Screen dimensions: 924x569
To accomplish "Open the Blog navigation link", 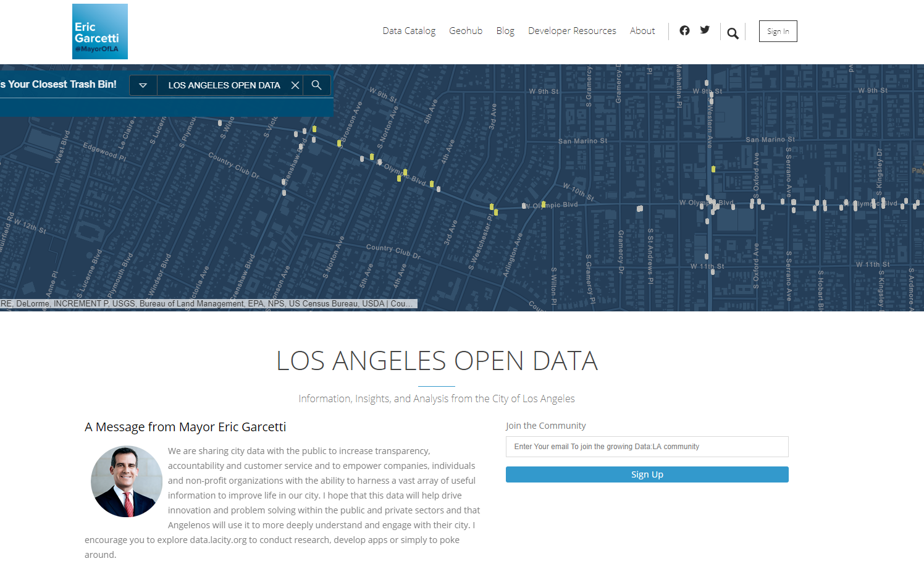I will point(505,31).
